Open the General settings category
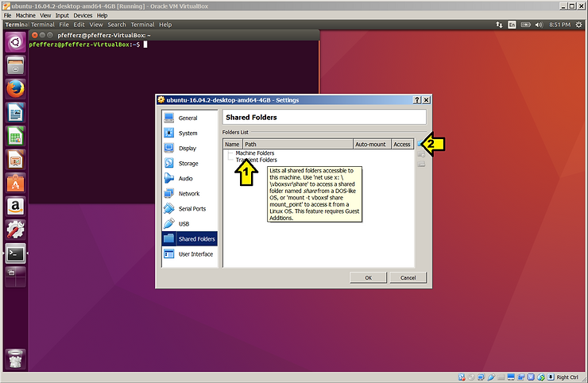The image size is (588, 383). (190, 118)
